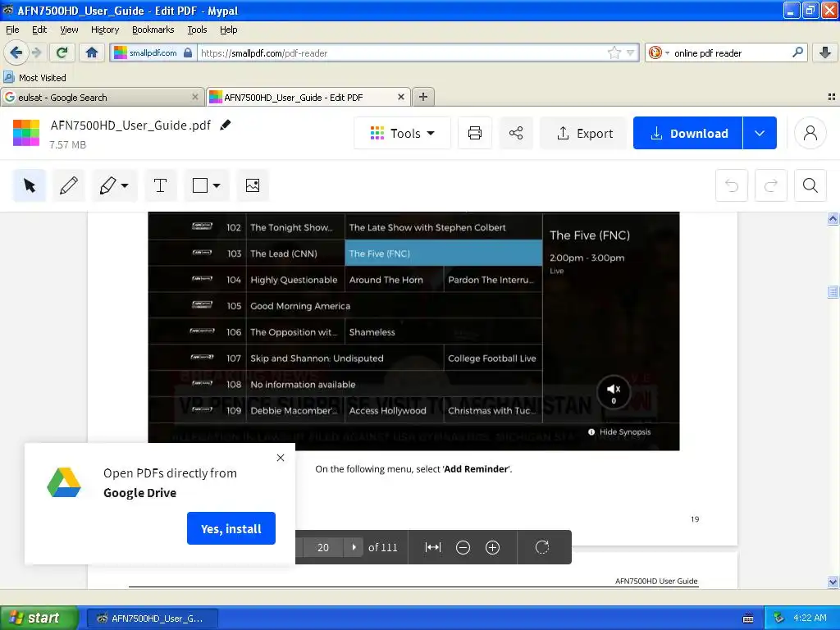Click the share icon
The height and width of the screenshot is (630, 840).
(516, 133)
